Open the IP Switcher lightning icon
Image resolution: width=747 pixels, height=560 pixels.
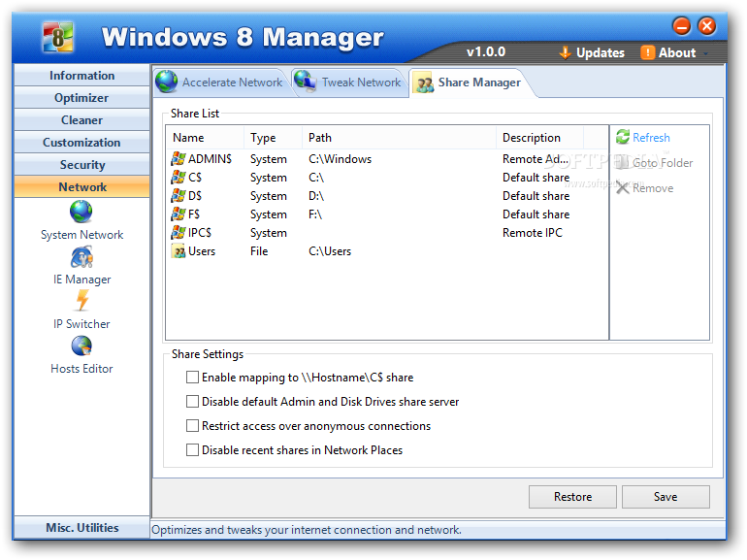pyautogui.click(x=82, y=300)
